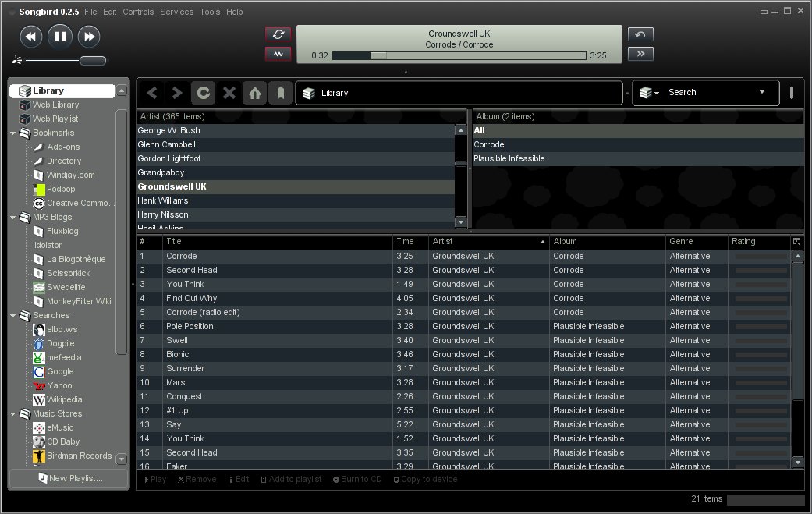812x514 pixels.
Task: Open the eMusic store
Action: pos(60,427)
